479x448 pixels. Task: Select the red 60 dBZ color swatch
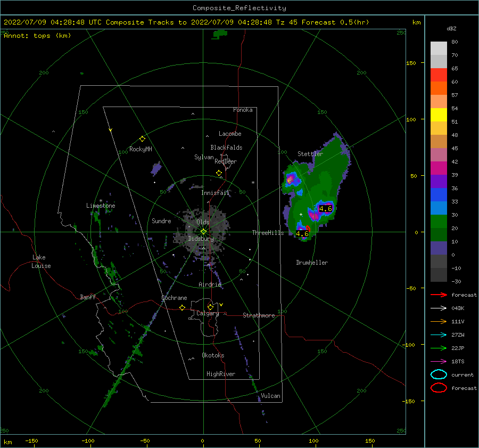coord(439,75)
